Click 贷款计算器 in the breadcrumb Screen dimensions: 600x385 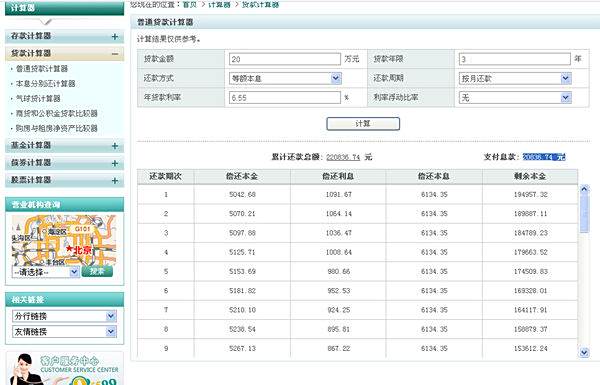[261, 5]
